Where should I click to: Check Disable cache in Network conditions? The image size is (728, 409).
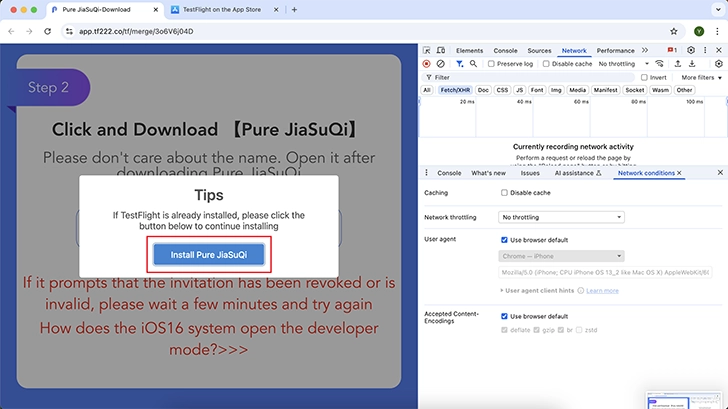(504, 192)
